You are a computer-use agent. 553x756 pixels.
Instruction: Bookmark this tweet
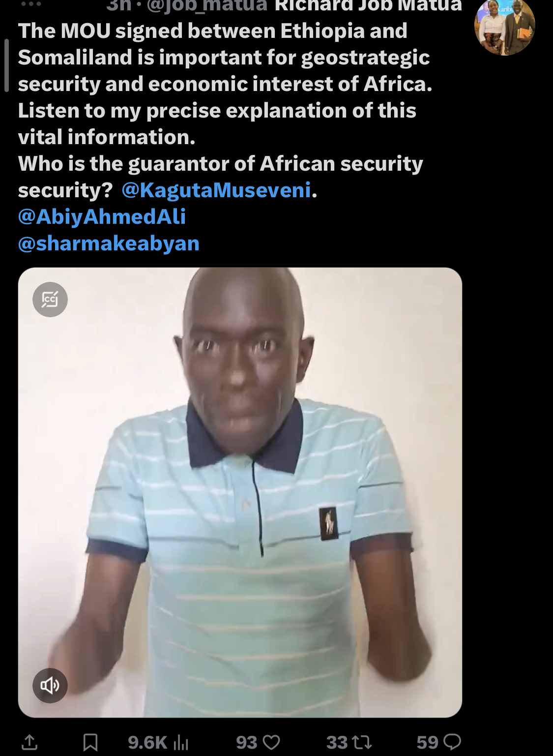point(90,742)
